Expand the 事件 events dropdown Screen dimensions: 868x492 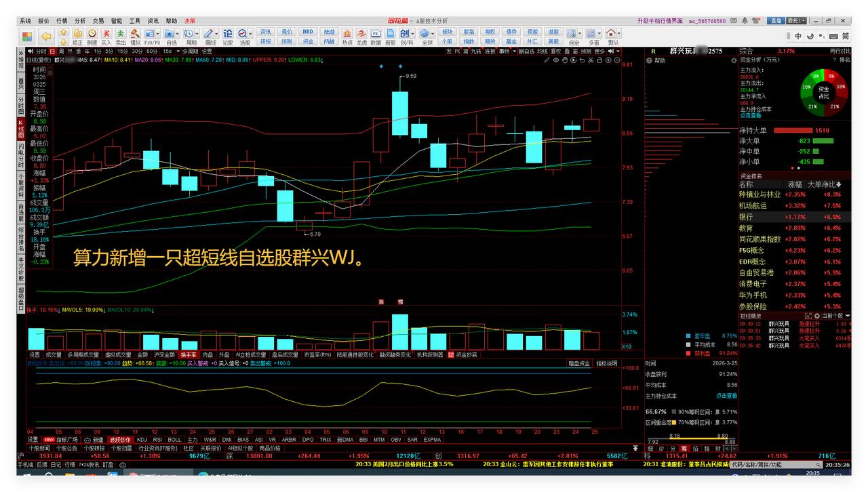coord(513,51)
